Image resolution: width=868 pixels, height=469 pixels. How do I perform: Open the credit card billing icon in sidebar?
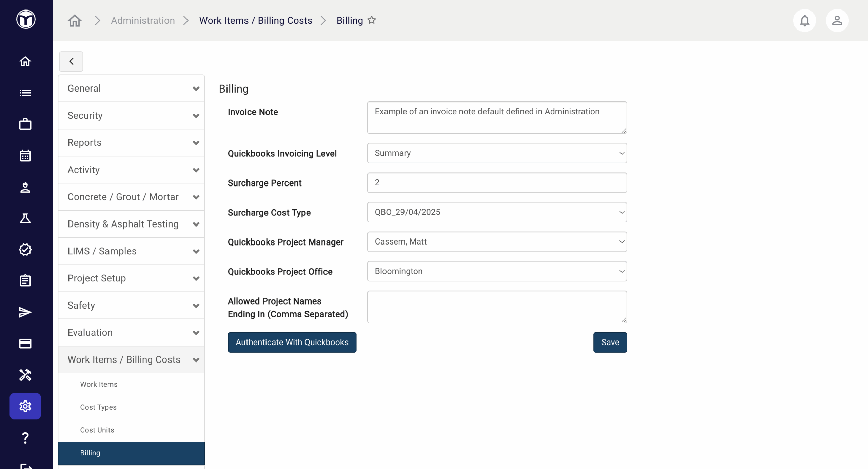[x=25, y=344]
